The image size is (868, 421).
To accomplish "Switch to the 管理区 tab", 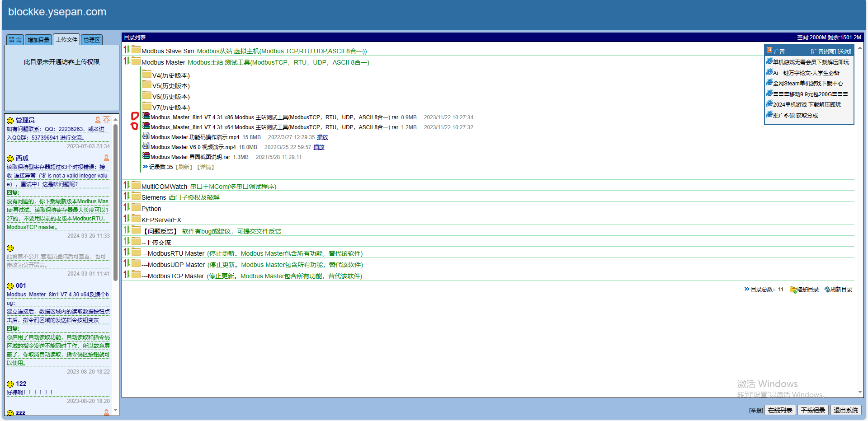I will (91, 40).
